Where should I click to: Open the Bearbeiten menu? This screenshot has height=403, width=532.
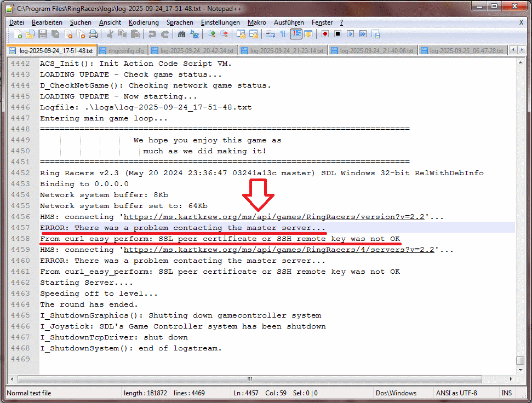pos(47,22)
